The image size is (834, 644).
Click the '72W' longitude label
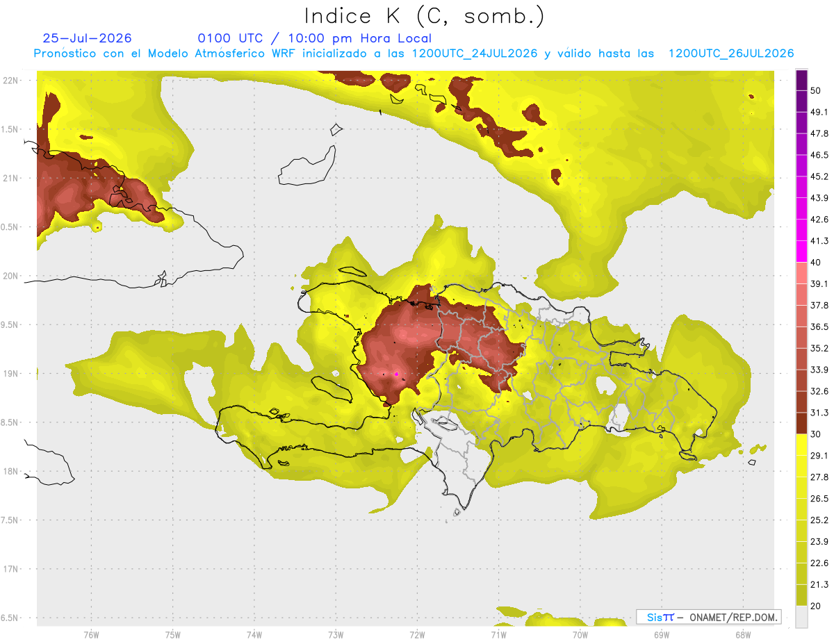(x=417, y=634)
